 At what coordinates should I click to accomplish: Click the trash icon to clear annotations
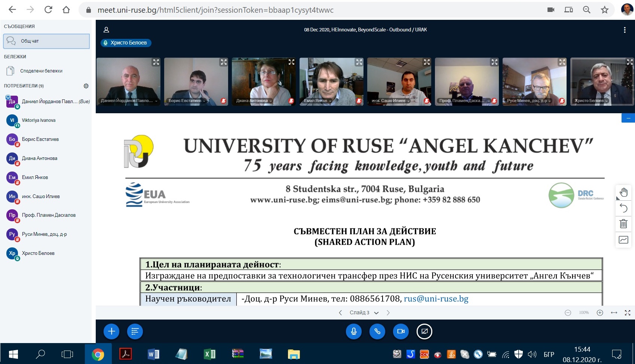(x=623, y=224)
